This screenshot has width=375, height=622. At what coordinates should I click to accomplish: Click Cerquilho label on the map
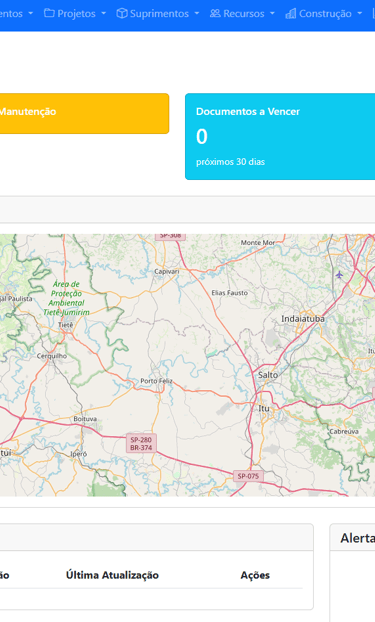tap(52, 356)
